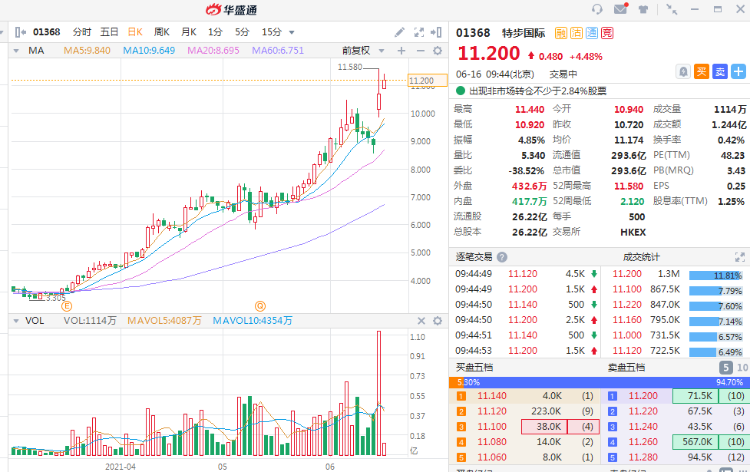The width and height of the screenshot is (750, 472).
Task: Switch to 分时 chart tab
Action: coord(82,32)
